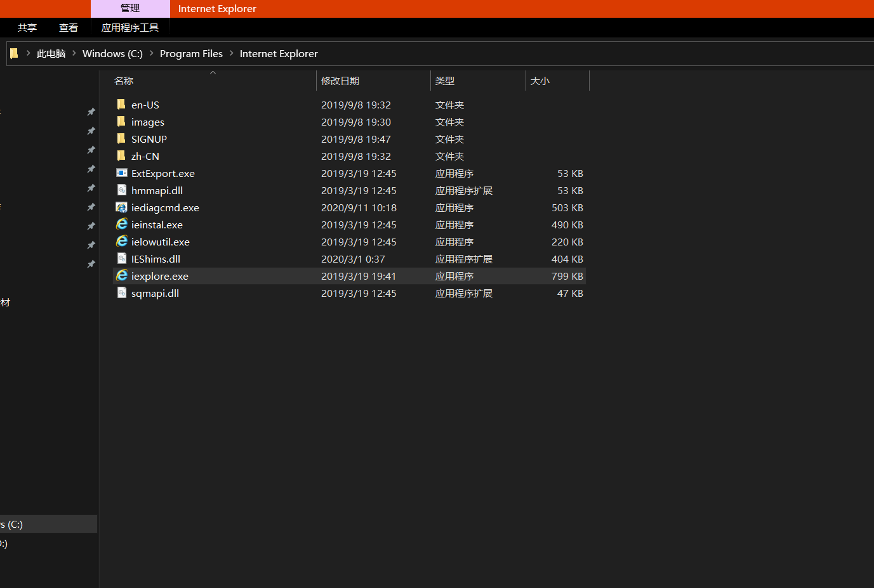Click the iexplore.exe Internet Explorer icon
Viewport: 874px width, 588px height.
click(122, 276)
